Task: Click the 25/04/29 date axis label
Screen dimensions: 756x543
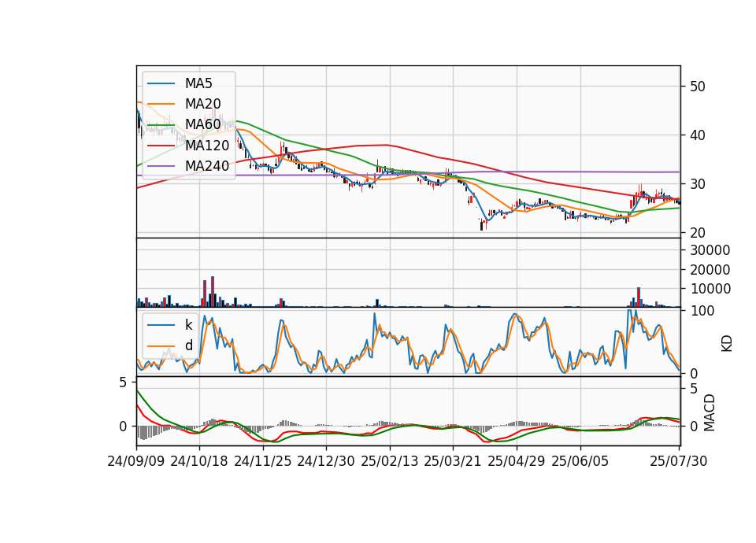Action: tap(517, 461)
